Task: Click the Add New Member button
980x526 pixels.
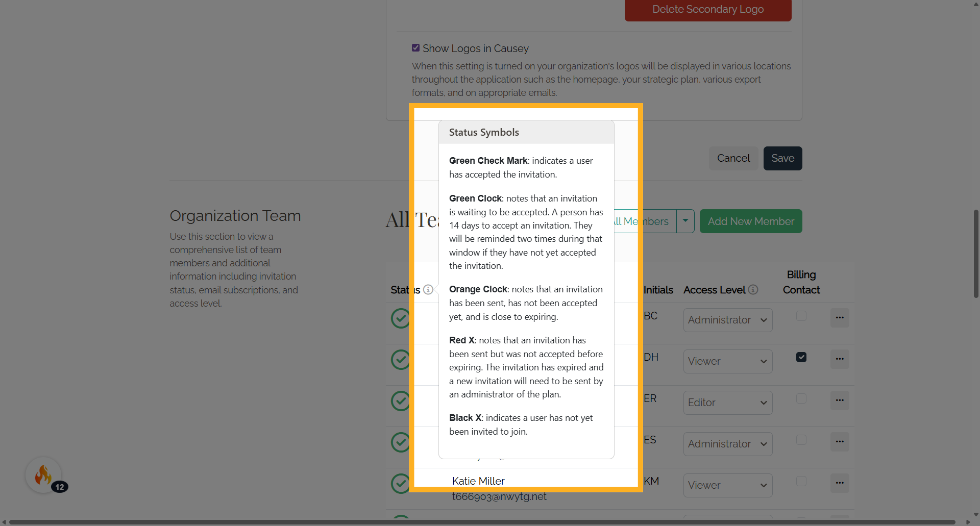Action: pos(751,221)
